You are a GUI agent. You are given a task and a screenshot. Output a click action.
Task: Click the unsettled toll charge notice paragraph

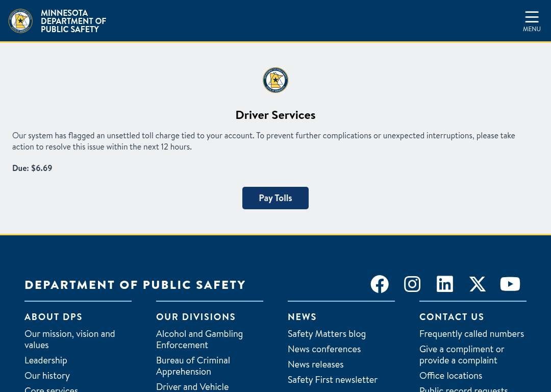[x=264, y=141]
